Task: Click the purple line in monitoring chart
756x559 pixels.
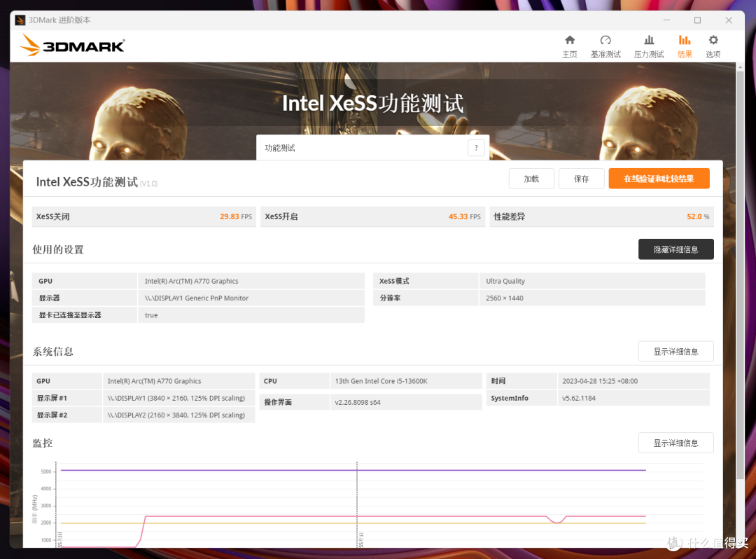Action: pyautogui.click(x=353, y=470)
